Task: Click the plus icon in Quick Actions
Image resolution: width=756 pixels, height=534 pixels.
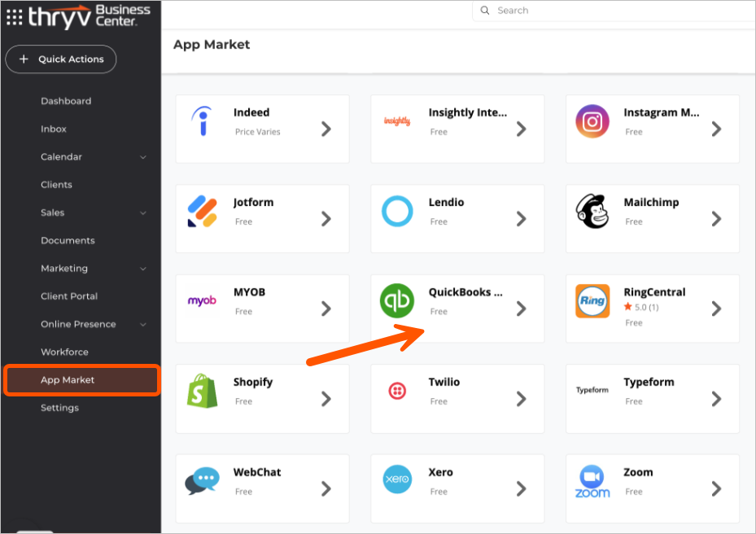Action: click(24, 59)
